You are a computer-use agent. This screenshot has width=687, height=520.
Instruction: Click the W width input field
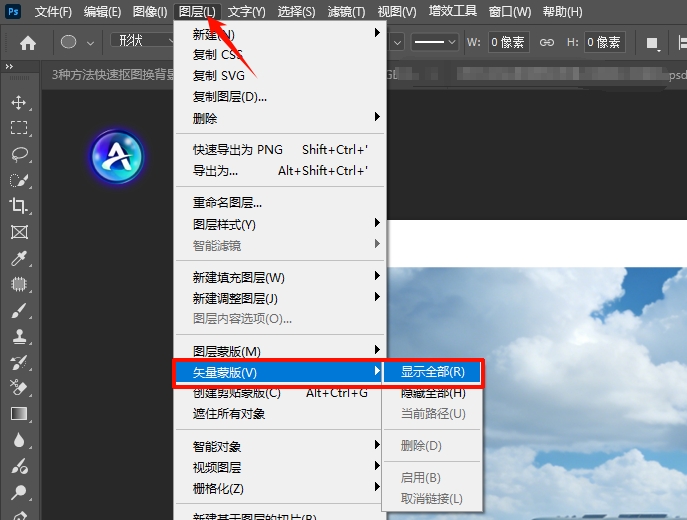pyautogui.click(x=508, y=42)
